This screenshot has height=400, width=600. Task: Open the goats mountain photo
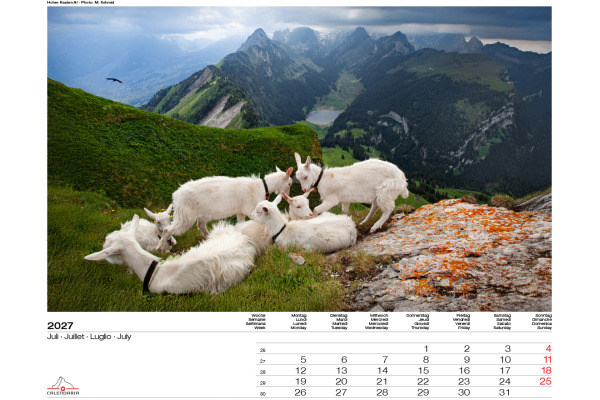299,159
